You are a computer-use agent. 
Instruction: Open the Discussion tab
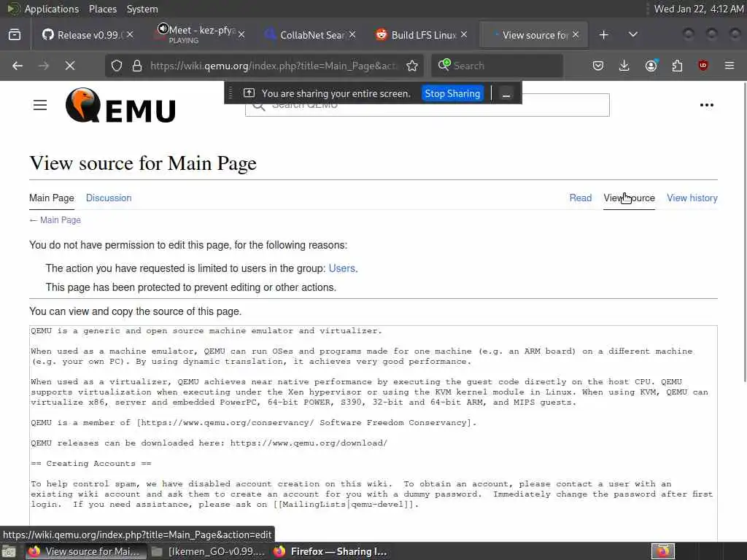tap(109, 198)
